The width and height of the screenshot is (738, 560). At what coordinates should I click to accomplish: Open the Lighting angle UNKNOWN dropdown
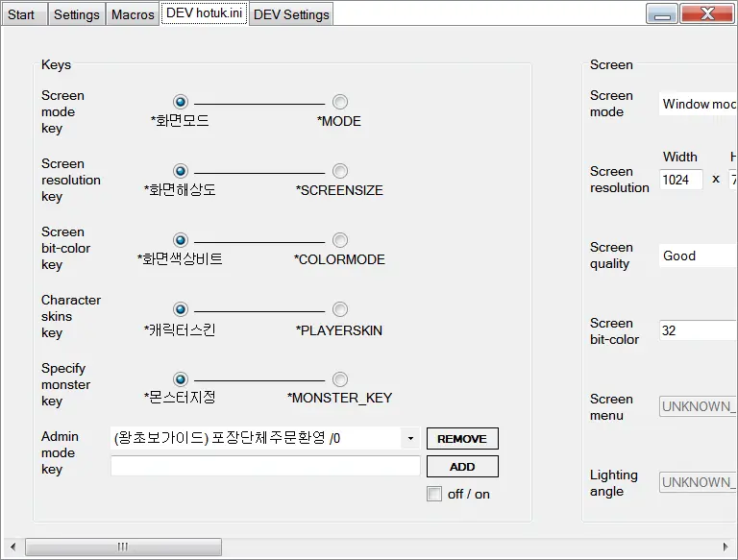click(x=698, y=482)
